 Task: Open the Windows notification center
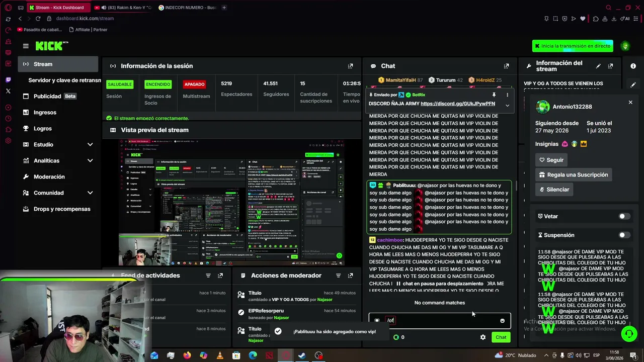(x=633, y=355)
